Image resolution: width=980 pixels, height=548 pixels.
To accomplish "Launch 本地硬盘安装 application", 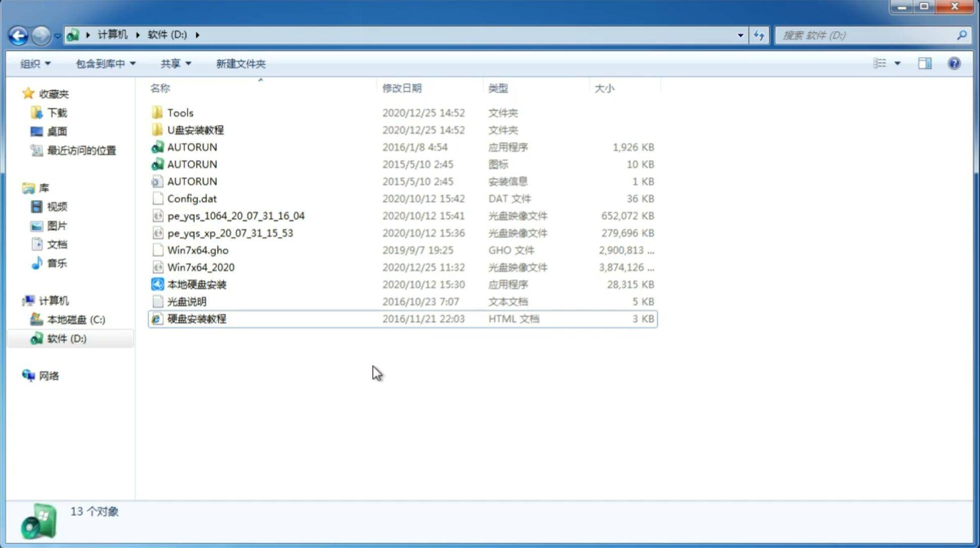I will point(196,284).
